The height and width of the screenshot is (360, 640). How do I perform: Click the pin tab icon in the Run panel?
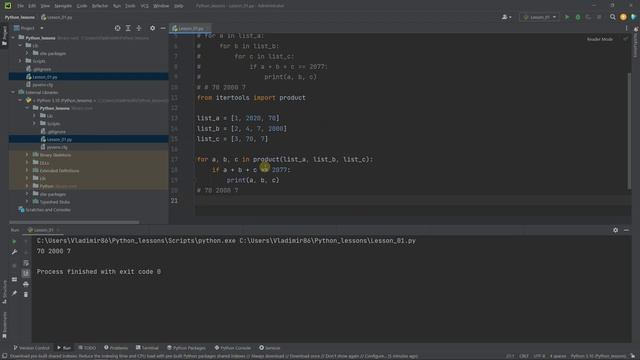(x=14, y=293)
